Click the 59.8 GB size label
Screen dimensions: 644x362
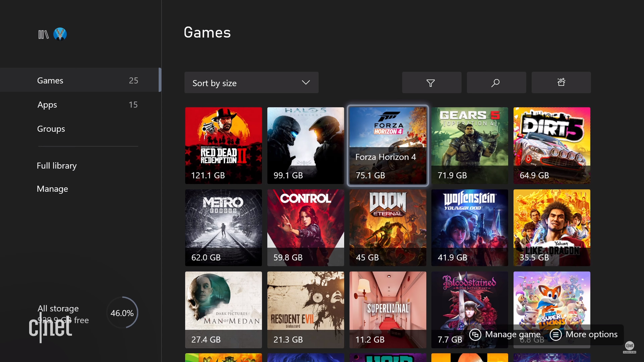click(x=288, y=257)
